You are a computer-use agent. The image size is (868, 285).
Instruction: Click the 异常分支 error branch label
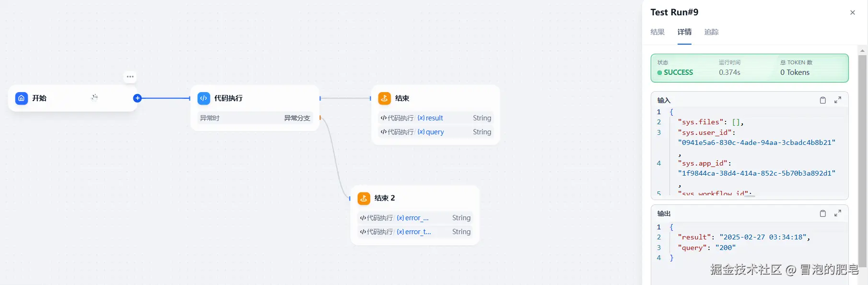point(297,118)
